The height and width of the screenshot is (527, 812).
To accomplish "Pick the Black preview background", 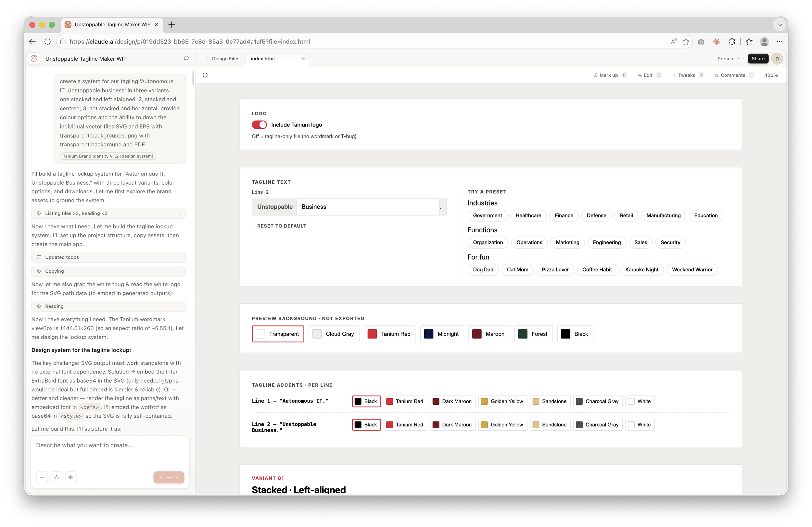I will (575, 334).
